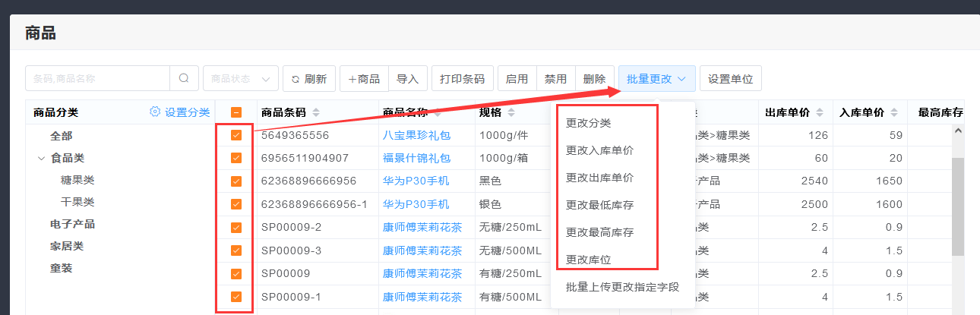Open the 批量更改 dropdown menu

point(656,79)
